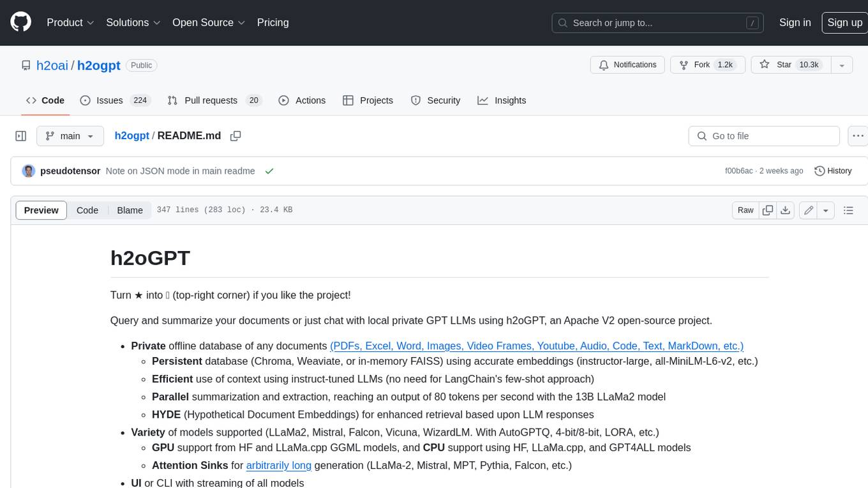Viewport: 868px width, 488px height.
Task: Click the star count 10.3k
Action: [x=809, y=65]
